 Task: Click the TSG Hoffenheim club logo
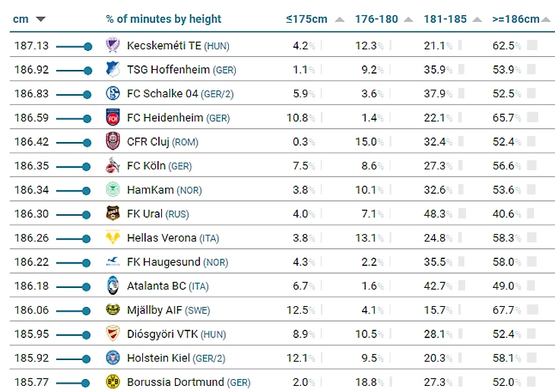[113, 69]
